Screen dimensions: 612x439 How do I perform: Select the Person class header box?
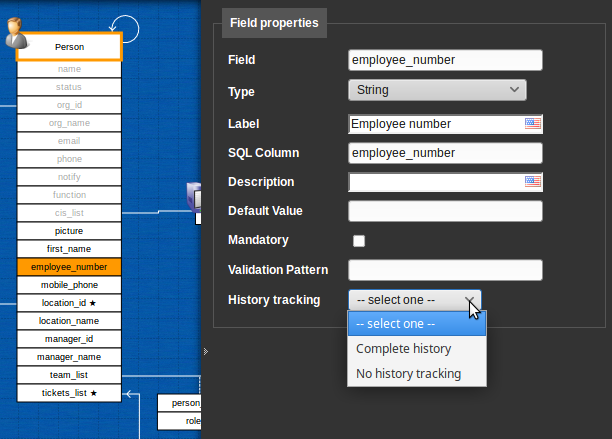pyautogui.click(x=69, y=47)
